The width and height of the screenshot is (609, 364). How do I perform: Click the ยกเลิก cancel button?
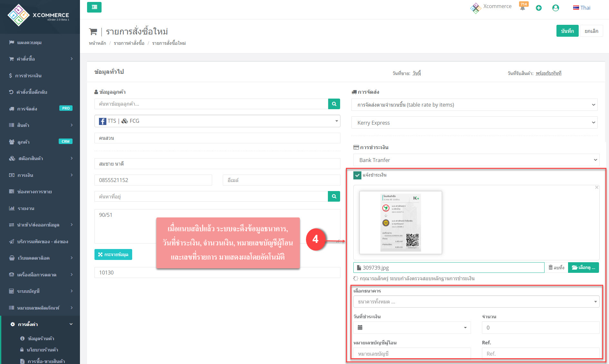point(591,31)
